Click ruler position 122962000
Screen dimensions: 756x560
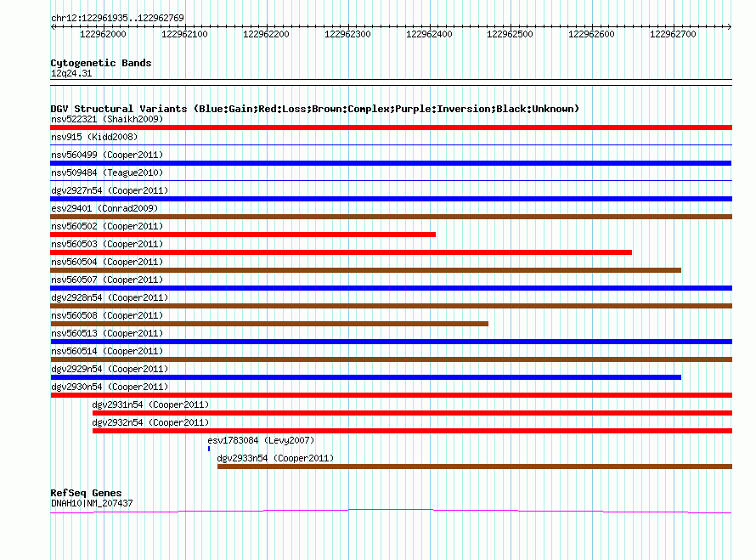click(x=103, y=34)
